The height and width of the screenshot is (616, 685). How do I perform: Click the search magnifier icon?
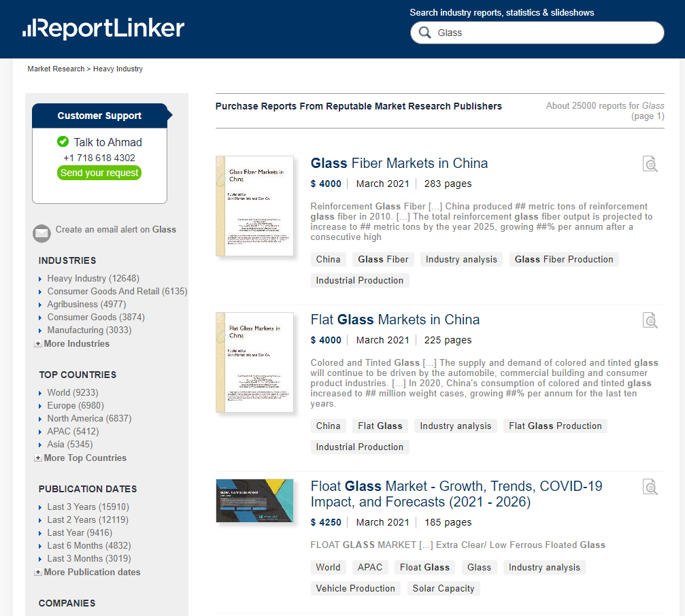(x=425, y=33)
